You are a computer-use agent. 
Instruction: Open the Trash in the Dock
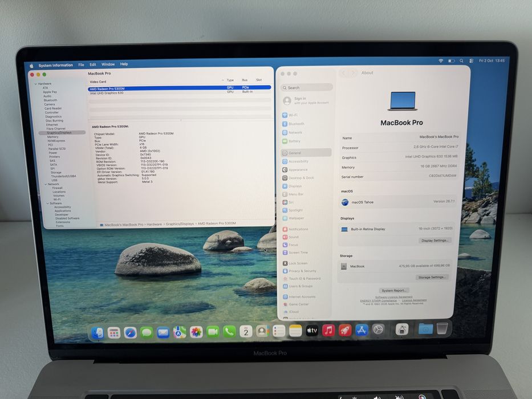tap(442, 328)
